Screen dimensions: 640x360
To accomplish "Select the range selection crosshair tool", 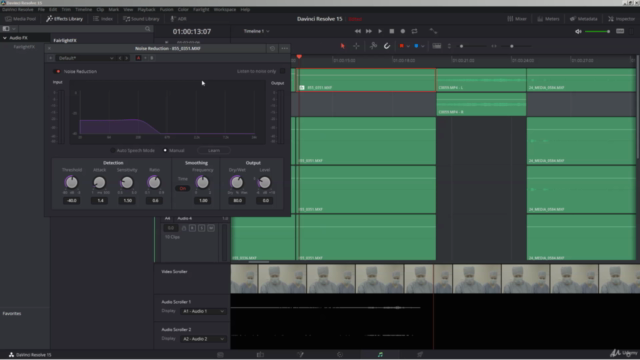I will pos(356,46).
